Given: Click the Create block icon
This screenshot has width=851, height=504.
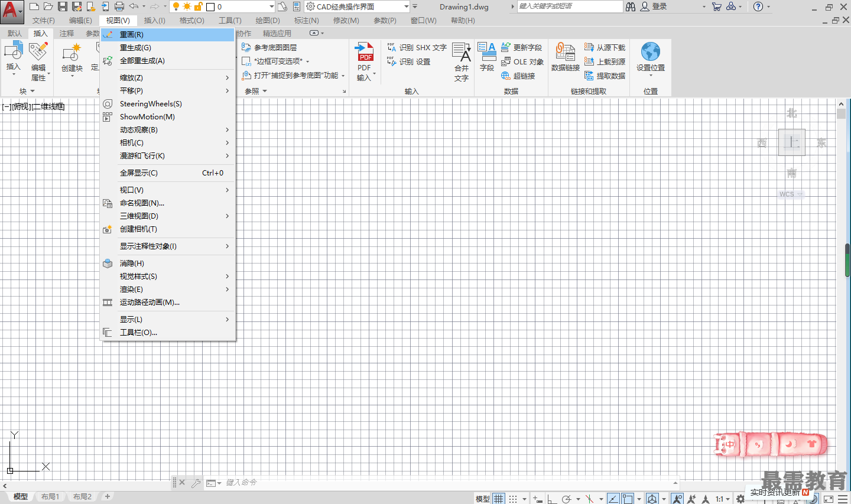Looking at the screenshot, I should (72, 53).
